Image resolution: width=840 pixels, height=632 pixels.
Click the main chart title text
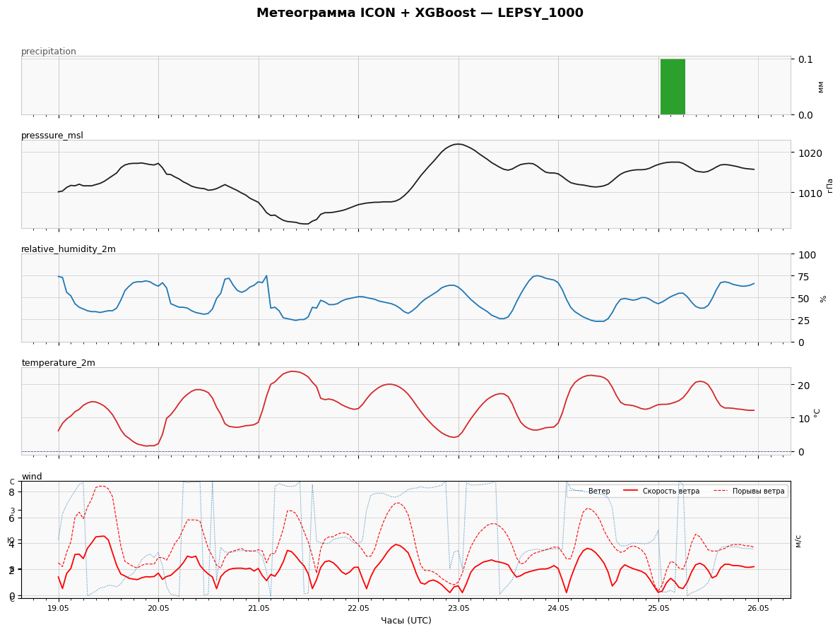pyautogui.click(x=420, y=13)
